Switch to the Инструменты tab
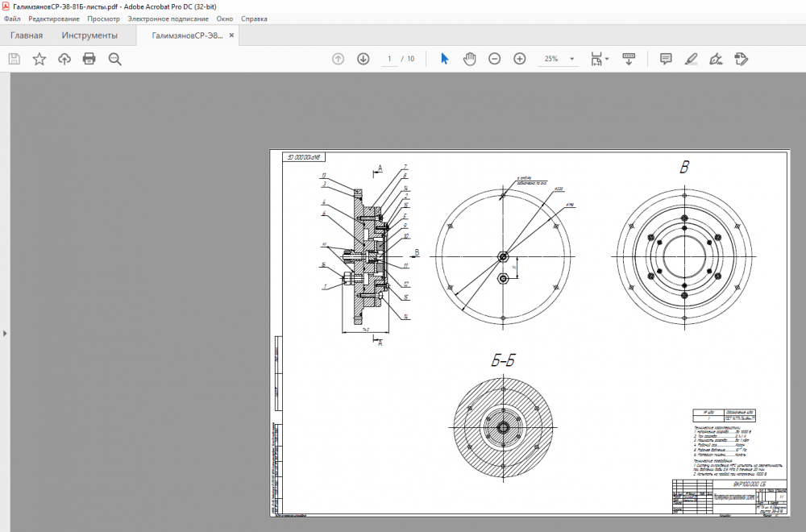Screen dimensions: 806x532 (x=89, y=35)
